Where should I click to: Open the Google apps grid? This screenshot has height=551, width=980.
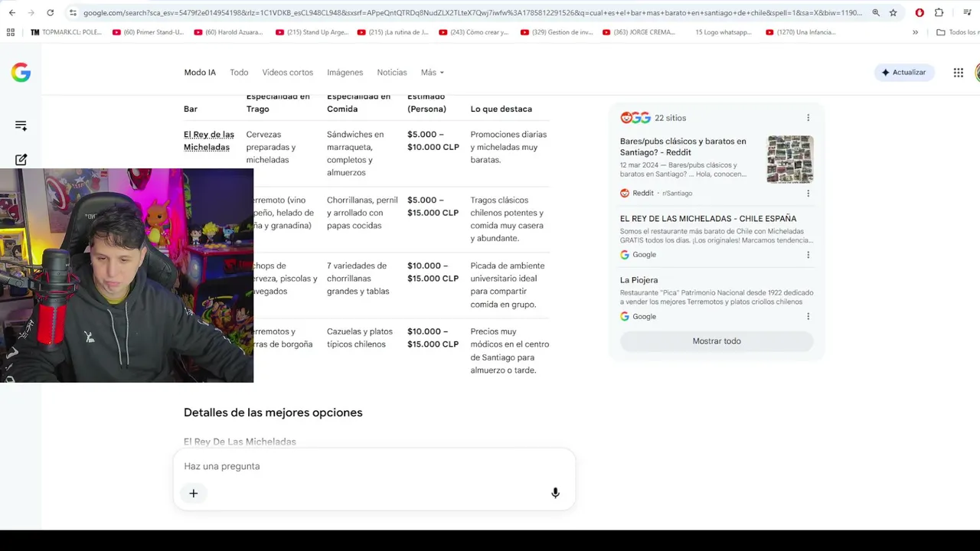958,73
